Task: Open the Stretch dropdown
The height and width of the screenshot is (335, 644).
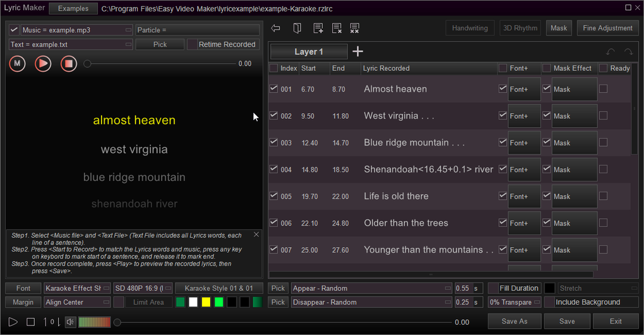Action: click(597, 288)
